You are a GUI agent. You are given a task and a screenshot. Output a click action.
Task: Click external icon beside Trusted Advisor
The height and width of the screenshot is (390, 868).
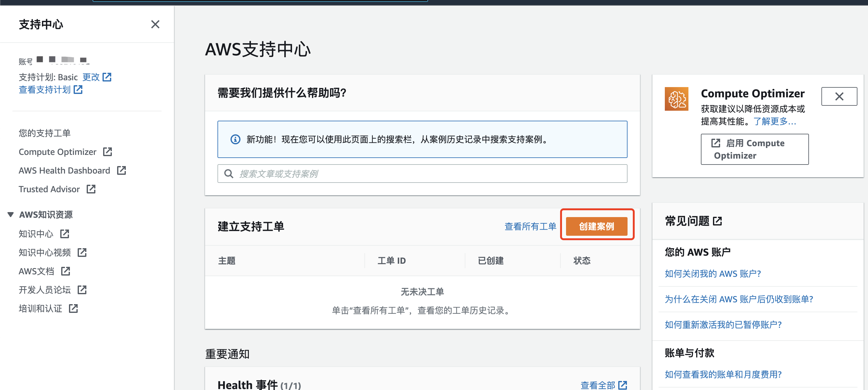tap(91, 189)
